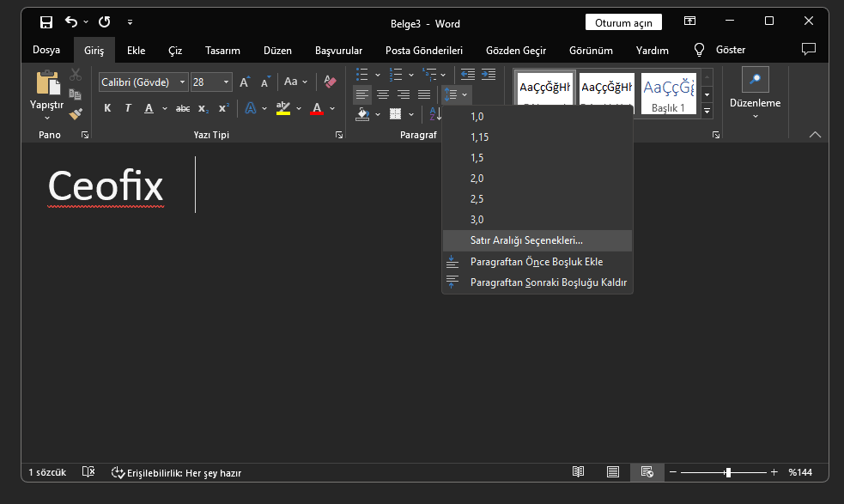The height and width of the screenshot is (504, 844).
Task: Click the Yapıştır paste icon
Action: [x=47, y=83]
